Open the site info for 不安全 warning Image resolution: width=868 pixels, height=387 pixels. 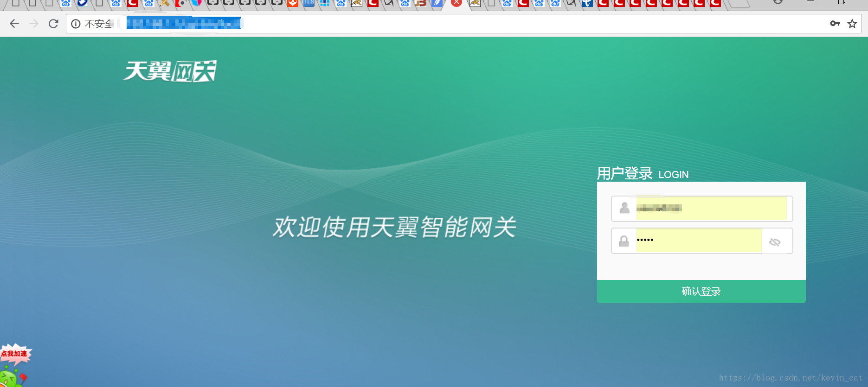(x=76, y=24)
